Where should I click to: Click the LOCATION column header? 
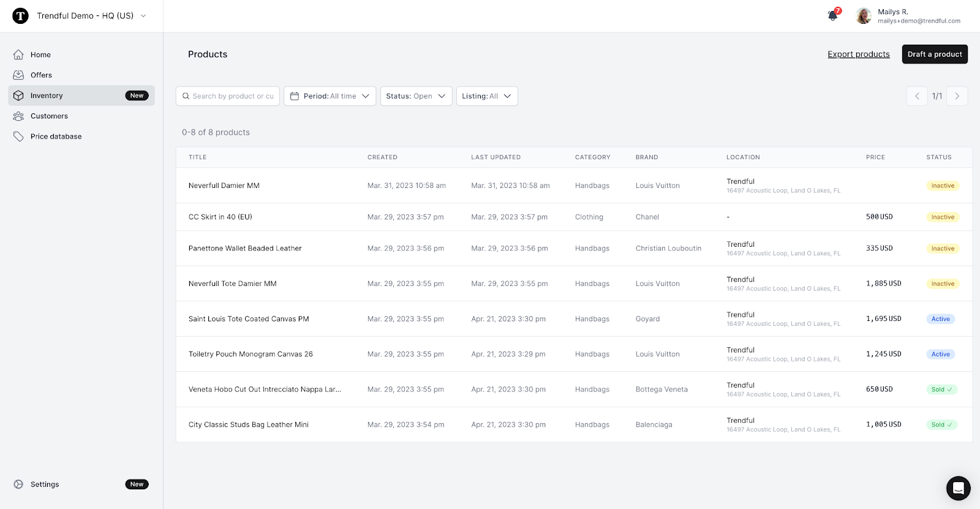click(x=743, y=157)
